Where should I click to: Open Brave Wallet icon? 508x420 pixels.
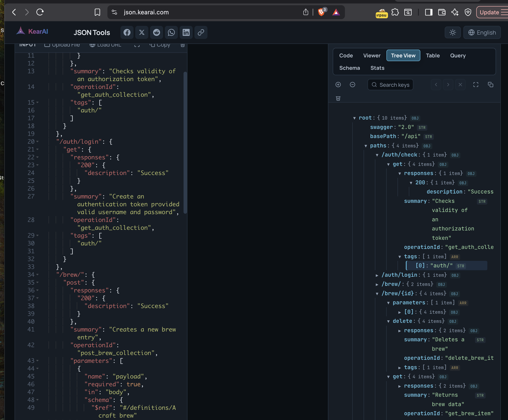tap(442, 12)
